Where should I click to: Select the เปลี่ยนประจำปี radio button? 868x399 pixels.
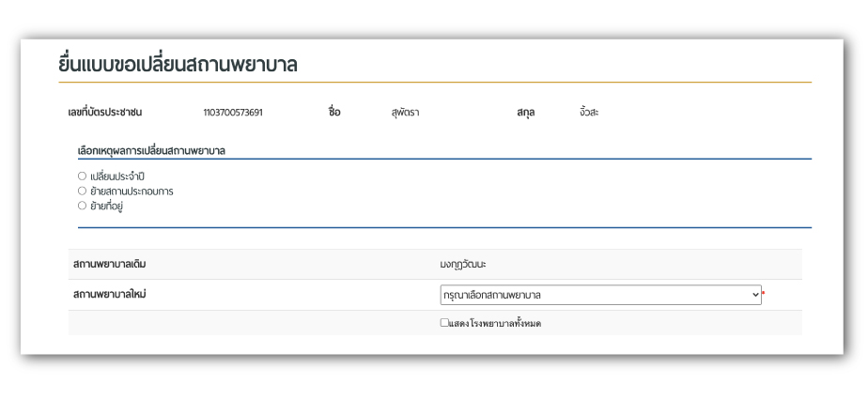[x=83, y=176]
